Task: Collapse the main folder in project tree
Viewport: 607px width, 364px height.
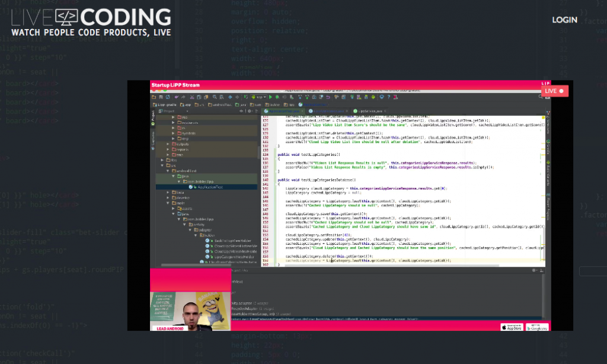Action: pos(168,203)
